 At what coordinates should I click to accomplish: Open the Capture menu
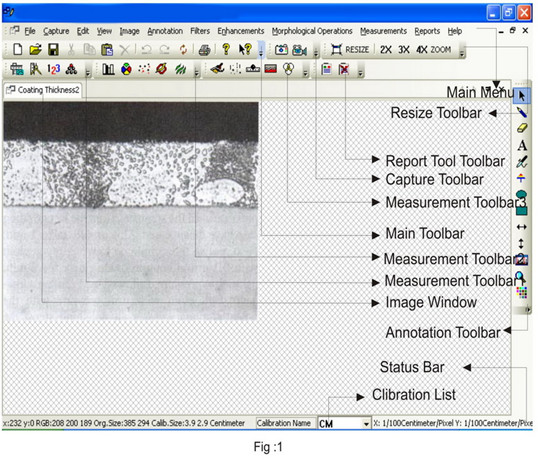pos(56,31)
